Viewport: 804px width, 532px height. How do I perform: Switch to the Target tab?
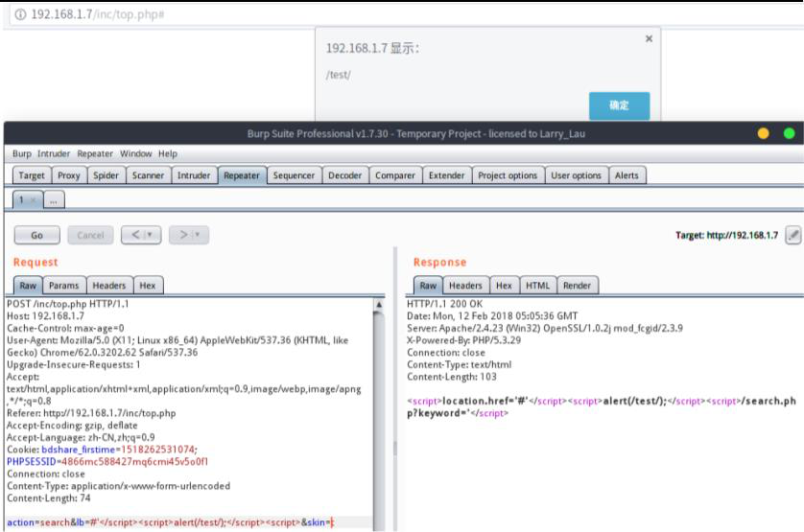[32, 175]
